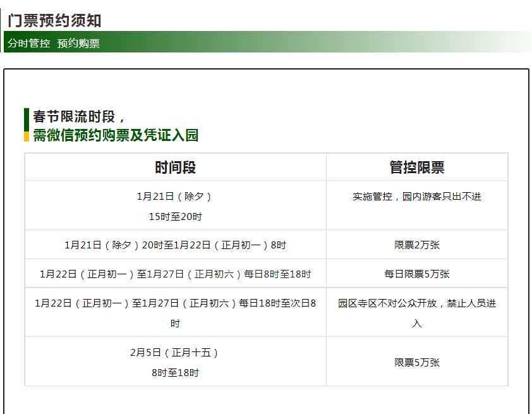Click the 实施管控，园内游客只出不进 cell
532x414 pixels.
click(416, 197)
